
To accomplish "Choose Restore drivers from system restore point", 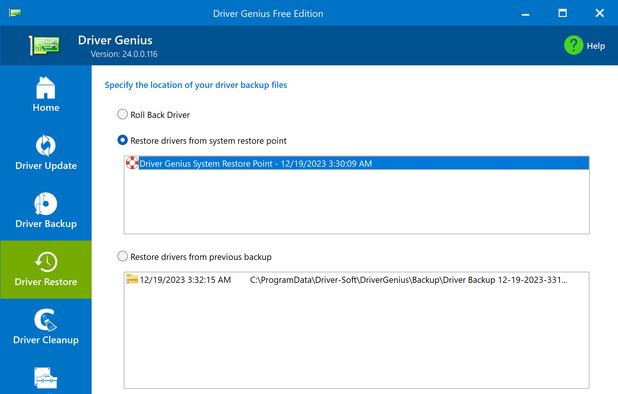I will click(123, 140).
